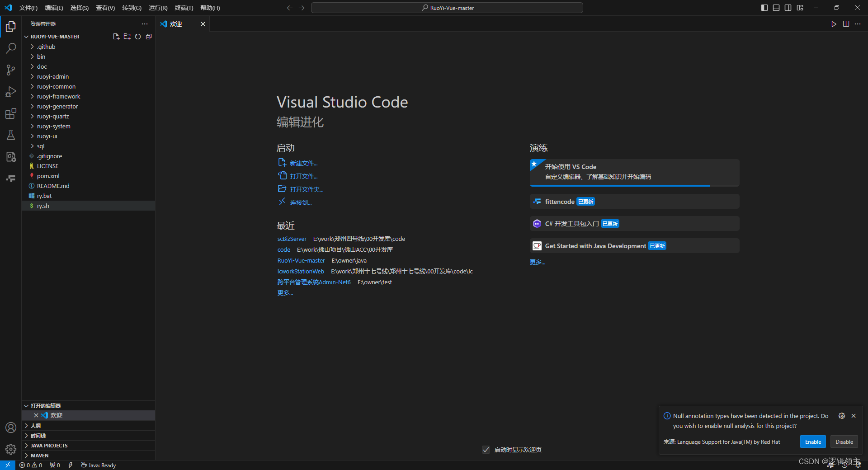Open the Explorer view in activity bar
Image resolution: width=868 pixels, height=470 pixels.
pos(11,27)
